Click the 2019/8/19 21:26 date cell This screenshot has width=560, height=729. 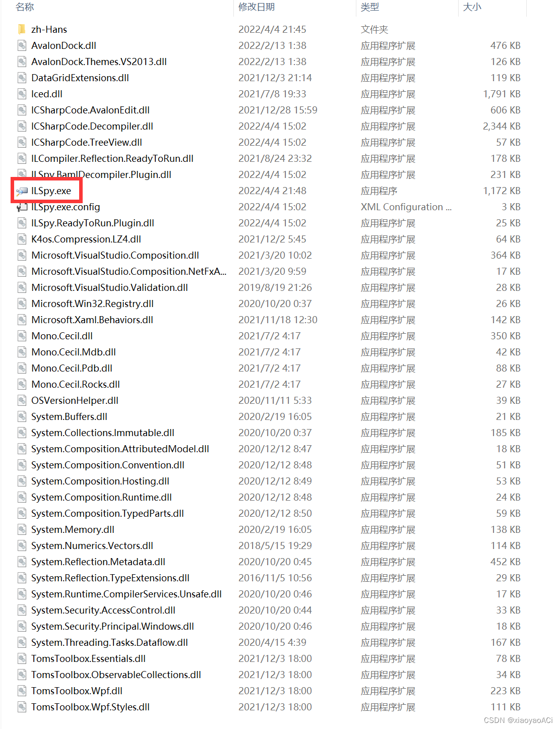pyautogui.click(x=275, y=287)
